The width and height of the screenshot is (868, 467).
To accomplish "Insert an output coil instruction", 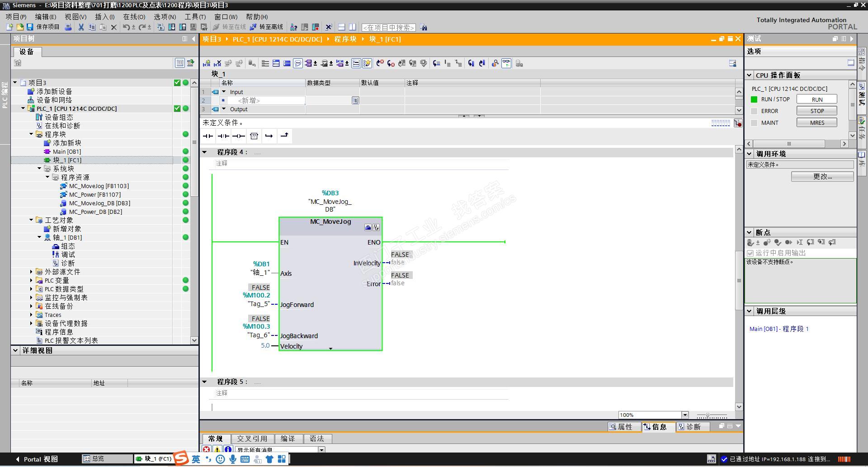I will (239, 136).
